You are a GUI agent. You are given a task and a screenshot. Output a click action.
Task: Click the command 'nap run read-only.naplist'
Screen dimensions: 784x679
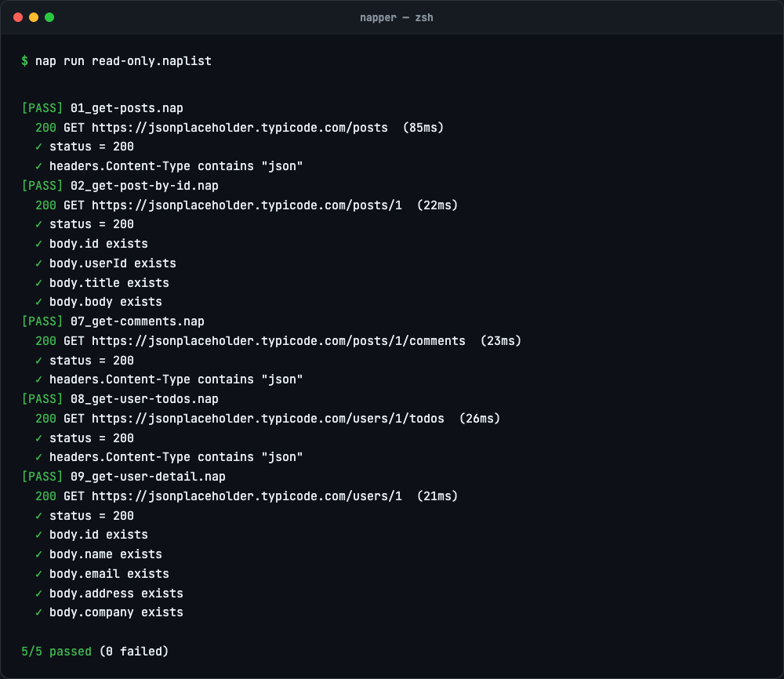click(123, 61)
